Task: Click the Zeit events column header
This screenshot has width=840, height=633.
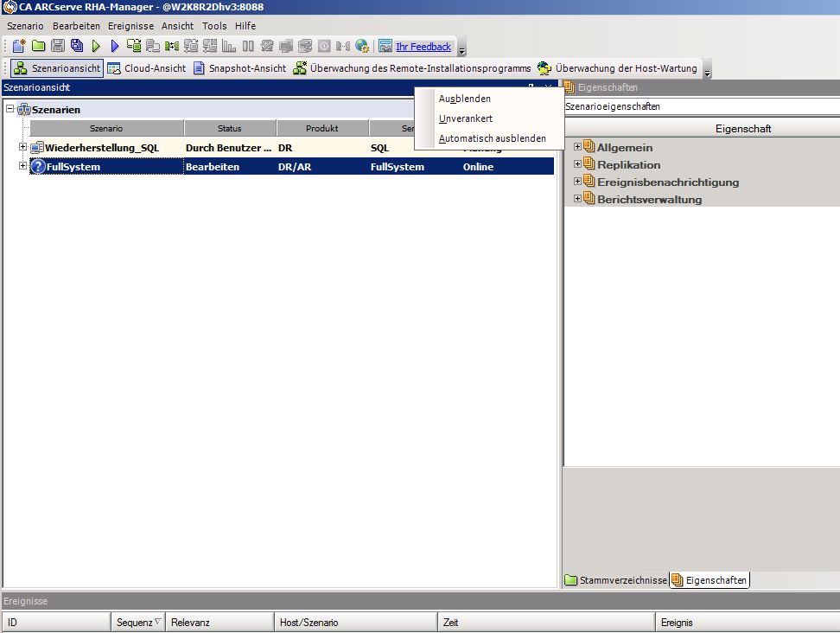Action: click(546, 623)
